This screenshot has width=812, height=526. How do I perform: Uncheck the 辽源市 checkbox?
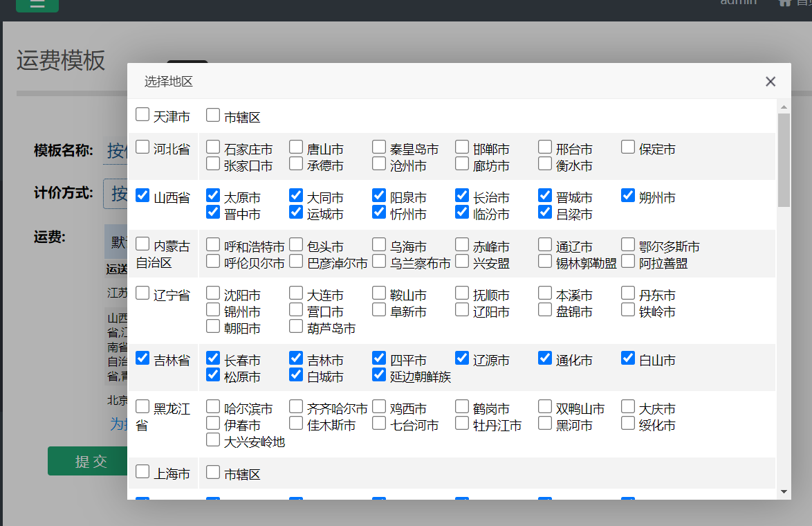[x=462, y=358]
